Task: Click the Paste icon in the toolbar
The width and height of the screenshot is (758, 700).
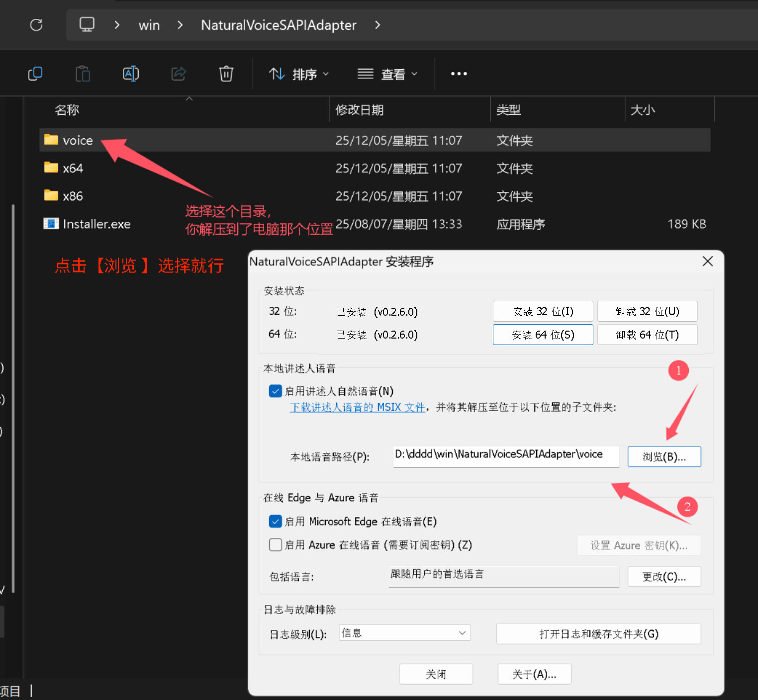Action: point(83,73)
